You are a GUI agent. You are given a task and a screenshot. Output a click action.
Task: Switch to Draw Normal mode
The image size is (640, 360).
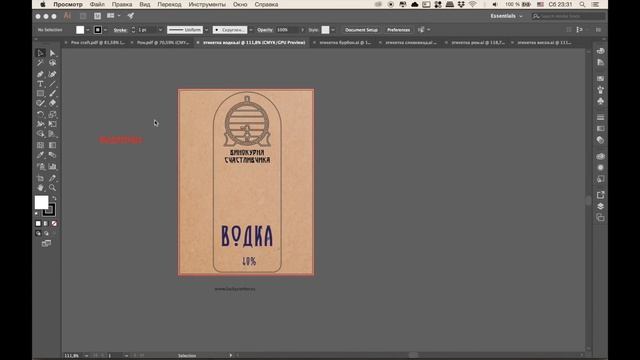click(38, 233)
